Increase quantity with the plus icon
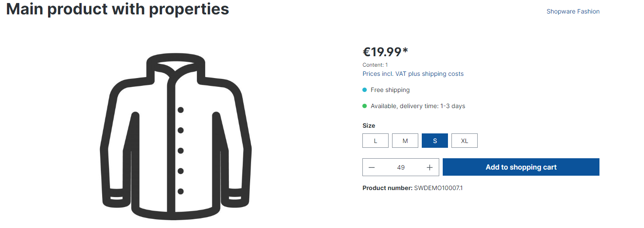 (x=430, y=167)
